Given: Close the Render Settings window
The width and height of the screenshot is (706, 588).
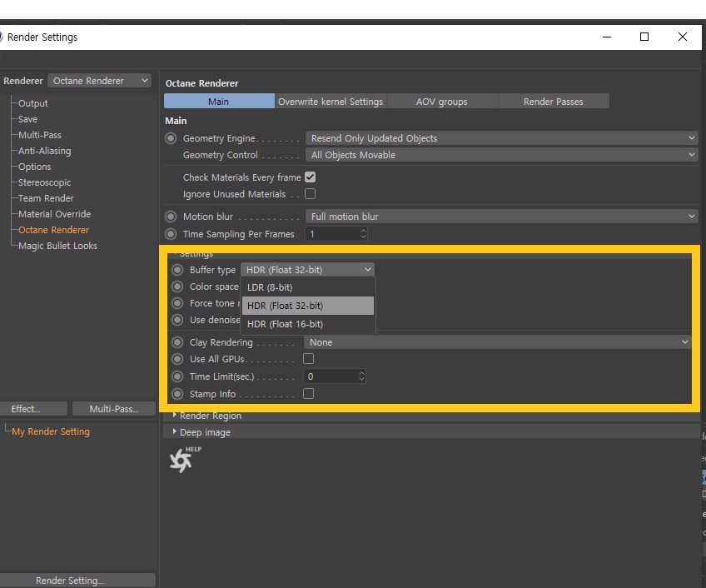Looking at the screenshot, I should click(x=683, y=37).
